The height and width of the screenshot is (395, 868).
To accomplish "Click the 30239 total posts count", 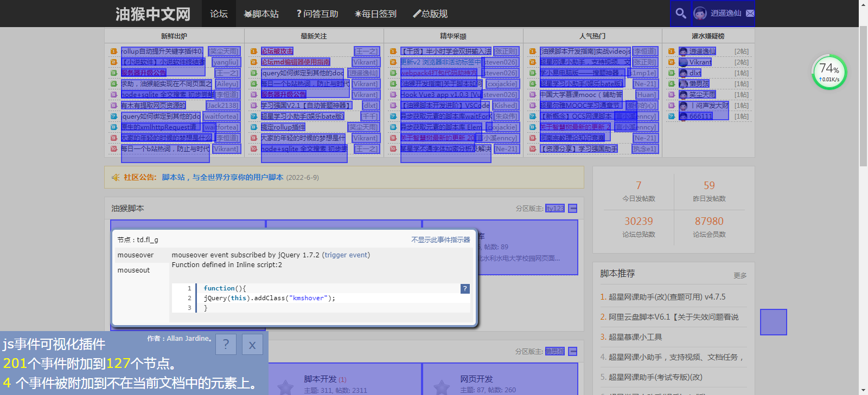I will point(639,221).
